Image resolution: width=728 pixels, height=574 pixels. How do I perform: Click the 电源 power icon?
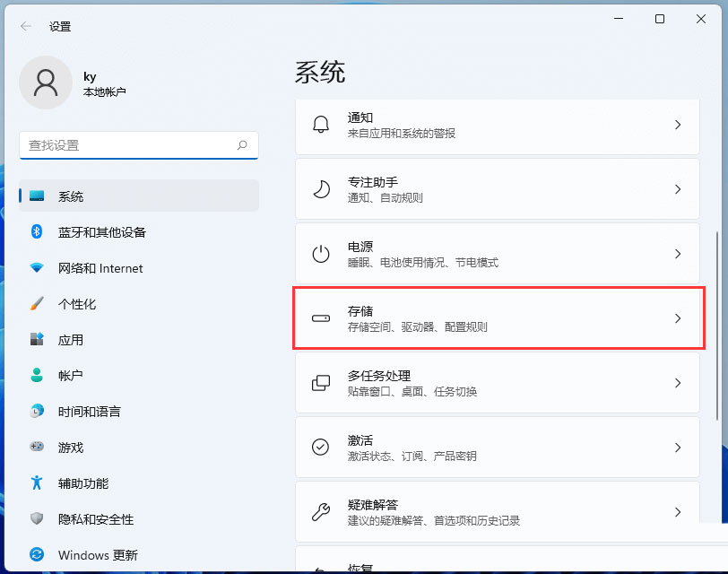(321, 254)
